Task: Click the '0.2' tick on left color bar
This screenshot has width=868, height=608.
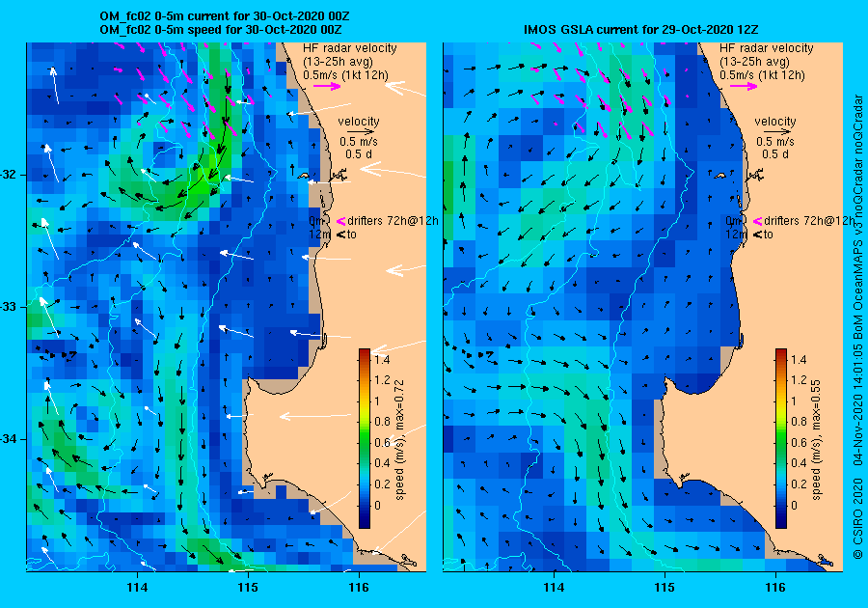Action: [382, 484]
